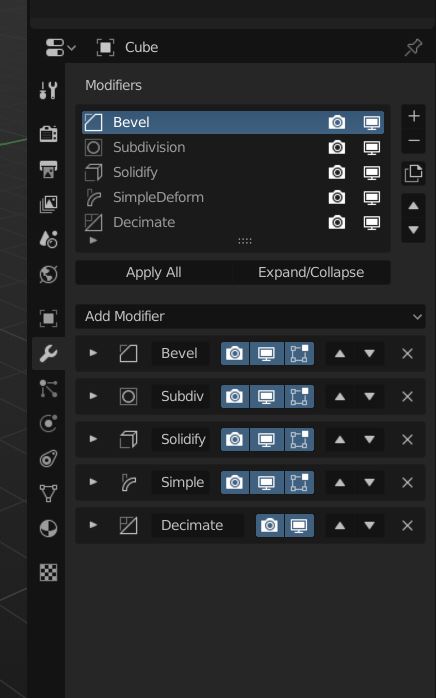Click the Expand/Collapse button
This screenshot has height=698, width=436.
coord(311,272)
